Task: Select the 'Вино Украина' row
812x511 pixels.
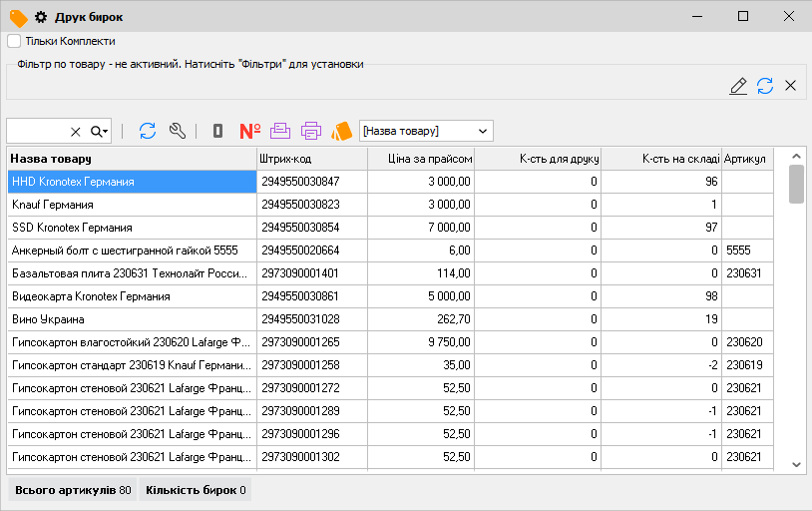Action: click(132, 319)
